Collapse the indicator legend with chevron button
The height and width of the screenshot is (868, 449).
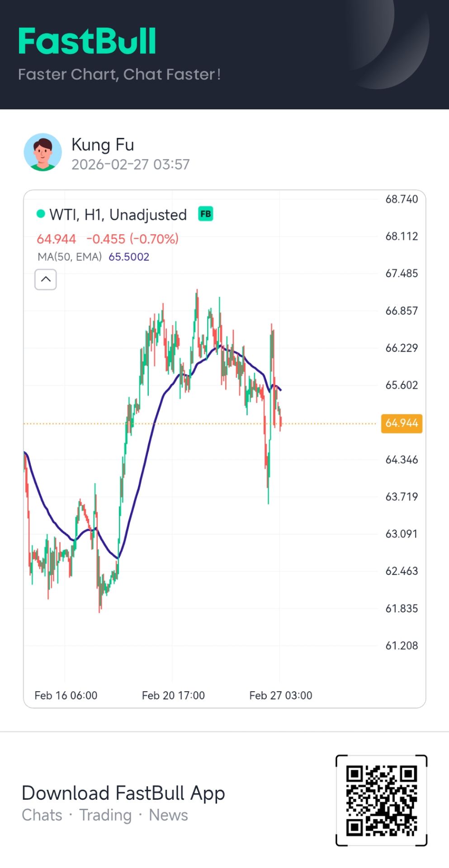click(46, 279)
